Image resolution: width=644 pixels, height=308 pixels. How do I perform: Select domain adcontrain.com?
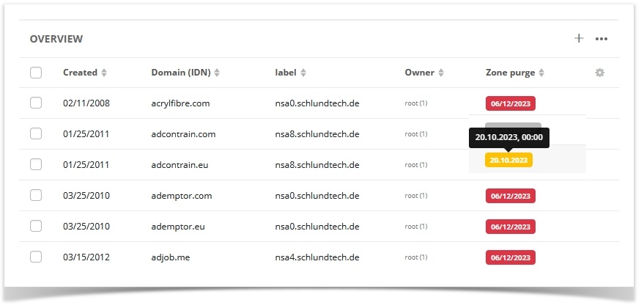pos(183,134)
